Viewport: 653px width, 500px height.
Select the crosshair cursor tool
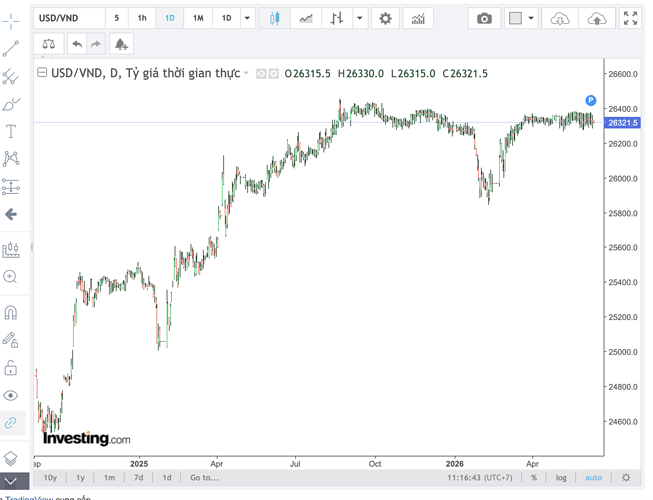[x=11, y=21]
